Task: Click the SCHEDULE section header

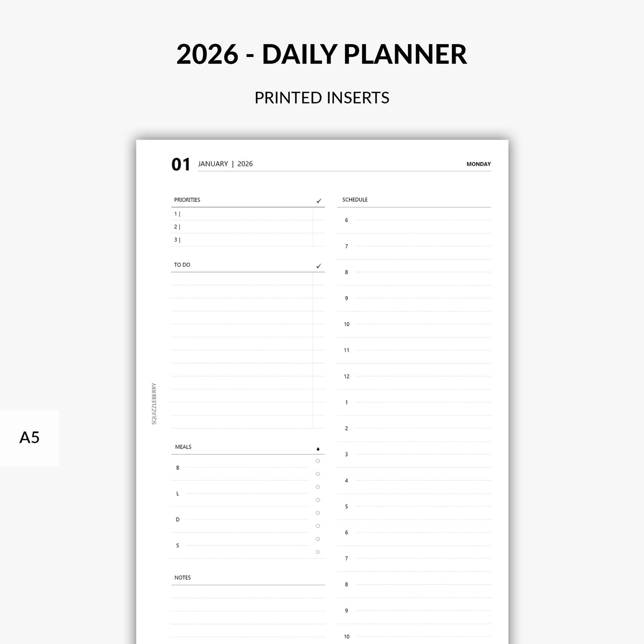Action: point(355,200)
